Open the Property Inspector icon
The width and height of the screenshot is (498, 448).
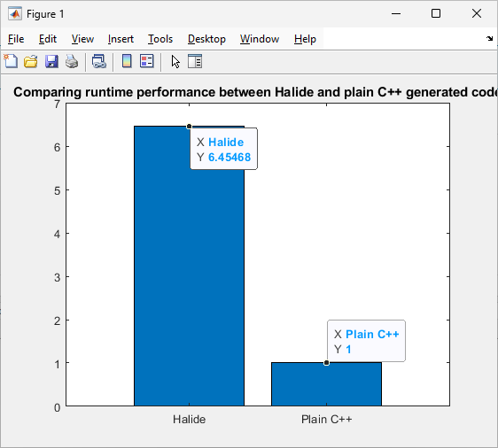pos(195,61)
